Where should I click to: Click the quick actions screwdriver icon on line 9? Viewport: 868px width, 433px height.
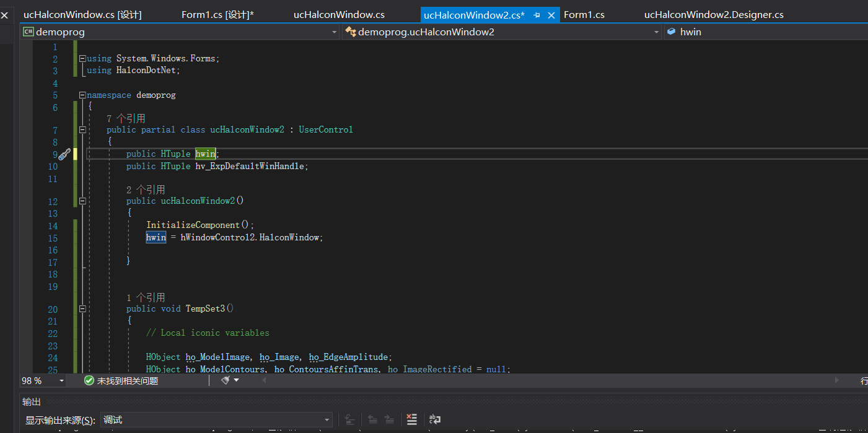[64, 154]
